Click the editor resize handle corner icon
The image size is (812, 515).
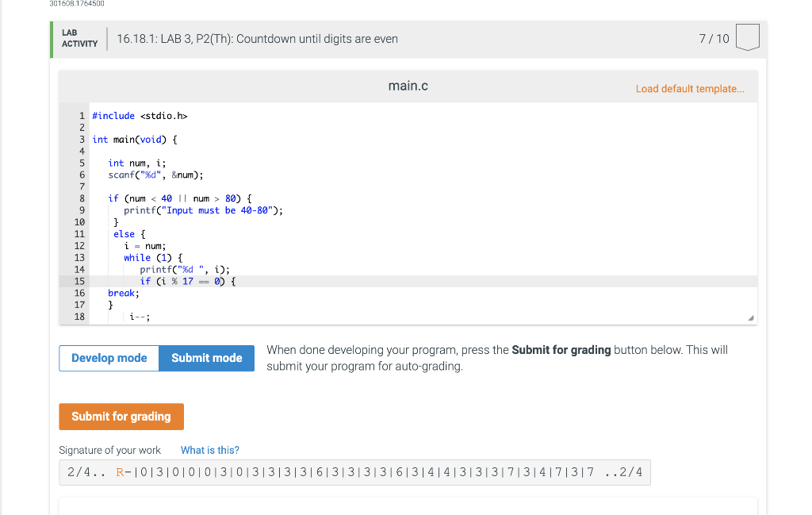(x=750, y=318)
